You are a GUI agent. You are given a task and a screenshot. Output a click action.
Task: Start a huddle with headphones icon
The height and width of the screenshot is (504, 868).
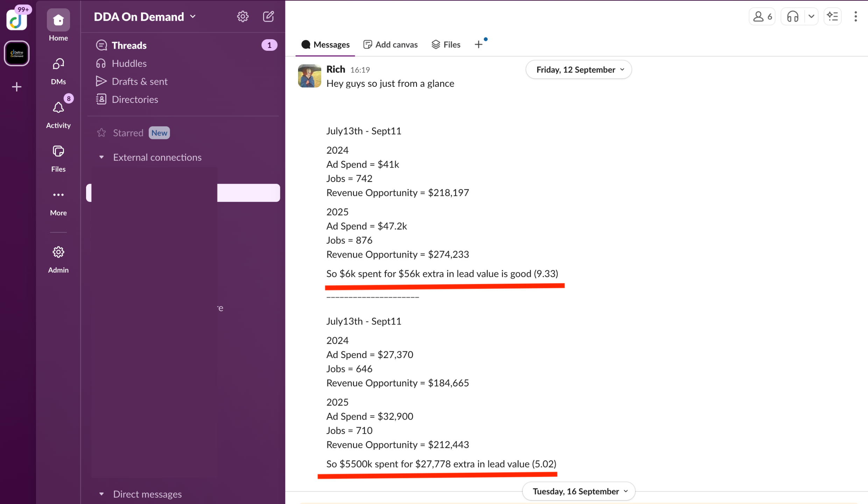pyautogui.click(x=792, y=16)
